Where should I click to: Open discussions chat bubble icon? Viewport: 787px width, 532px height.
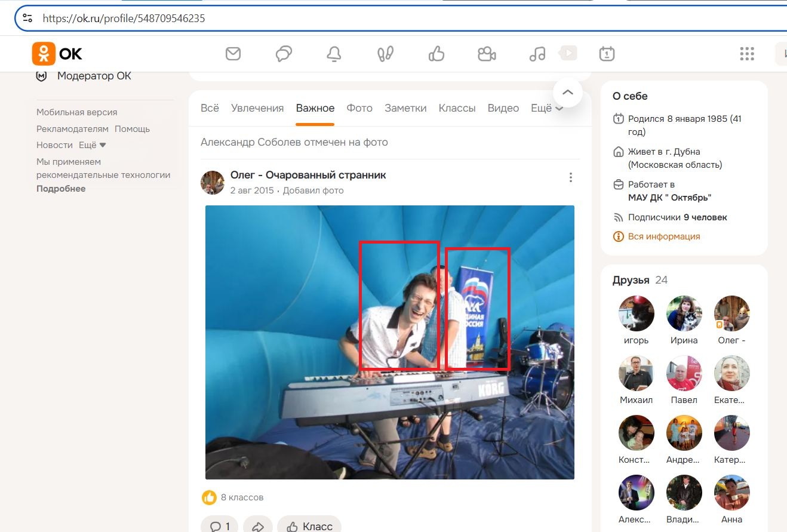[284, 54]
